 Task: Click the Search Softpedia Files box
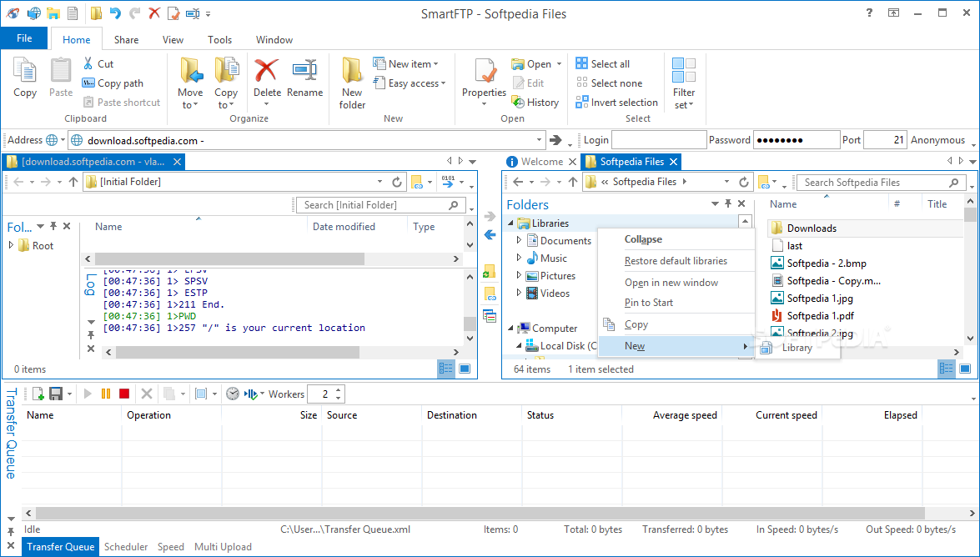click(x=882, y=182)
